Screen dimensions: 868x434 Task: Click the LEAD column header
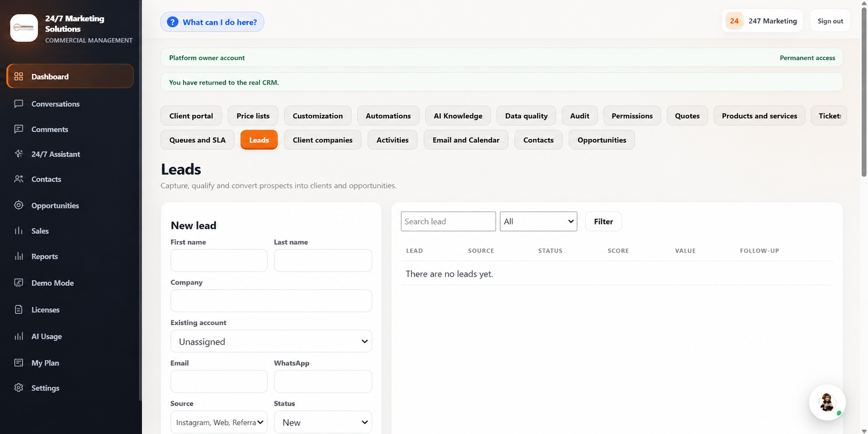pos(414,251)
